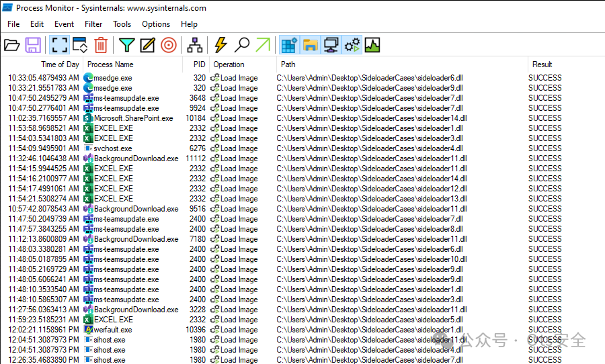605x364 pixels.
Task: Click the sihost icon in the 12:26:35 row
Action: point(88,360)
